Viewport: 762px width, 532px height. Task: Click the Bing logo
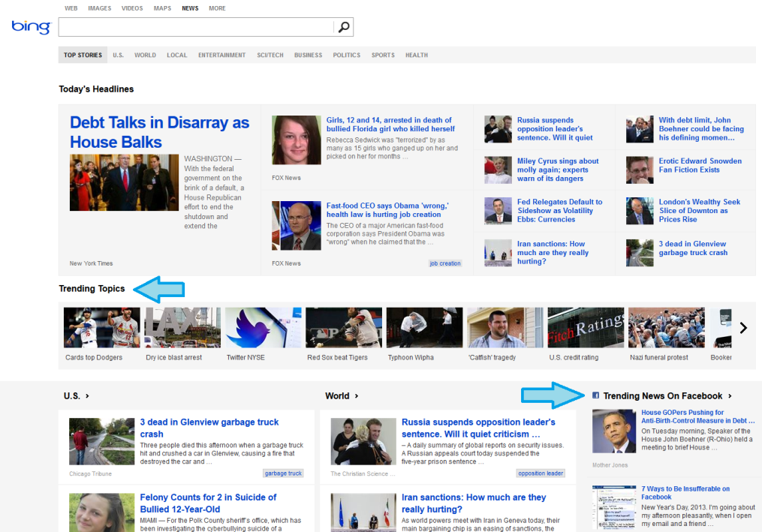[x=31, y=27]
